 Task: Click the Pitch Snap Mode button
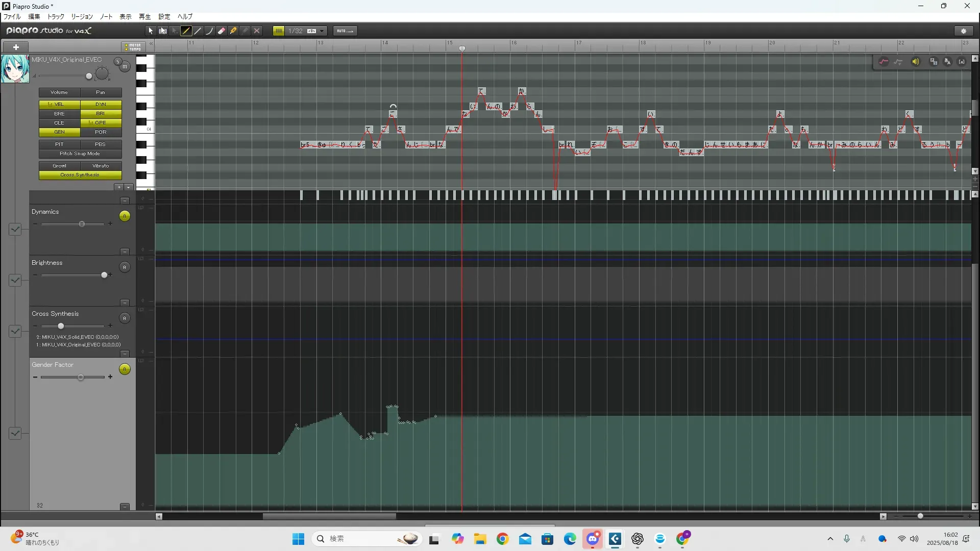pyautogui.click(x=80, y=154)
